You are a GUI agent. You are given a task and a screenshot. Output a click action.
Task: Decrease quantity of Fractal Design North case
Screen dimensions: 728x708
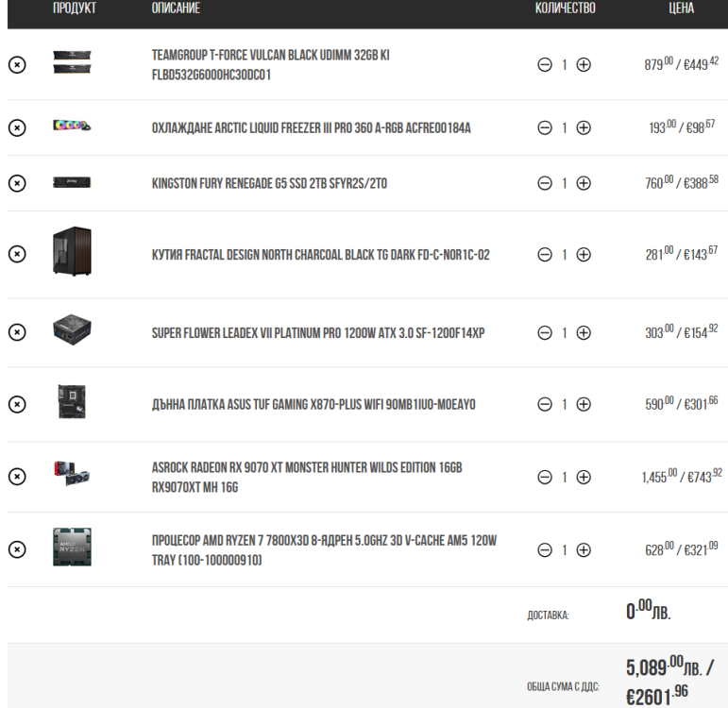545,255
